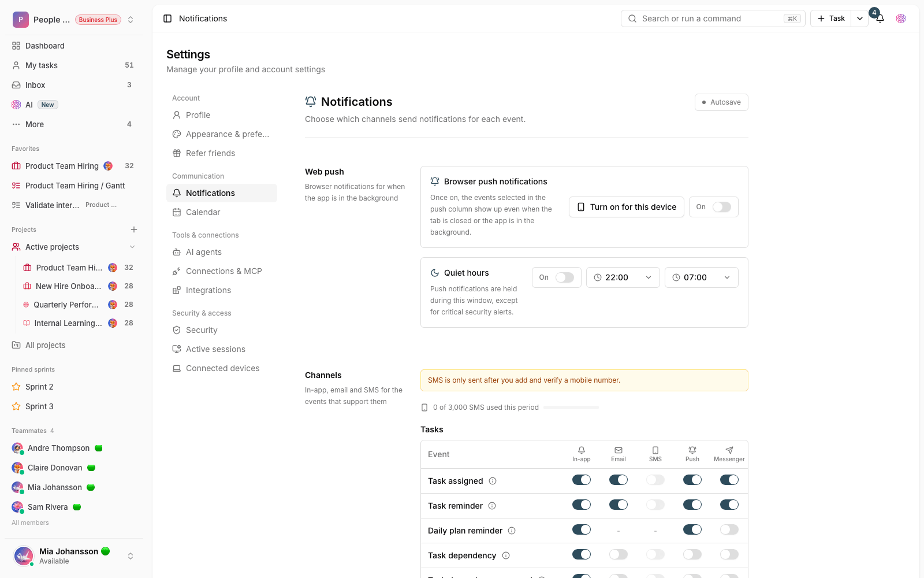Open the workspace switcher chevron
The image size is (924, 578).
pyautogui.click(x=131, y=20)
